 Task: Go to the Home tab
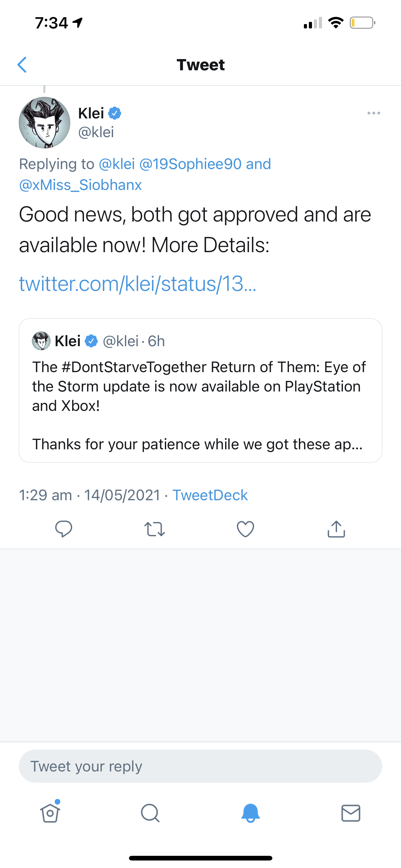point(50,813)
